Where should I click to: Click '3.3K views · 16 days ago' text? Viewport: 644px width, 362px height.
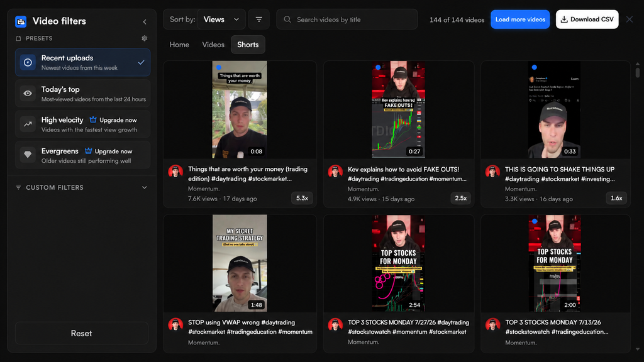click(x=539, y=199)
